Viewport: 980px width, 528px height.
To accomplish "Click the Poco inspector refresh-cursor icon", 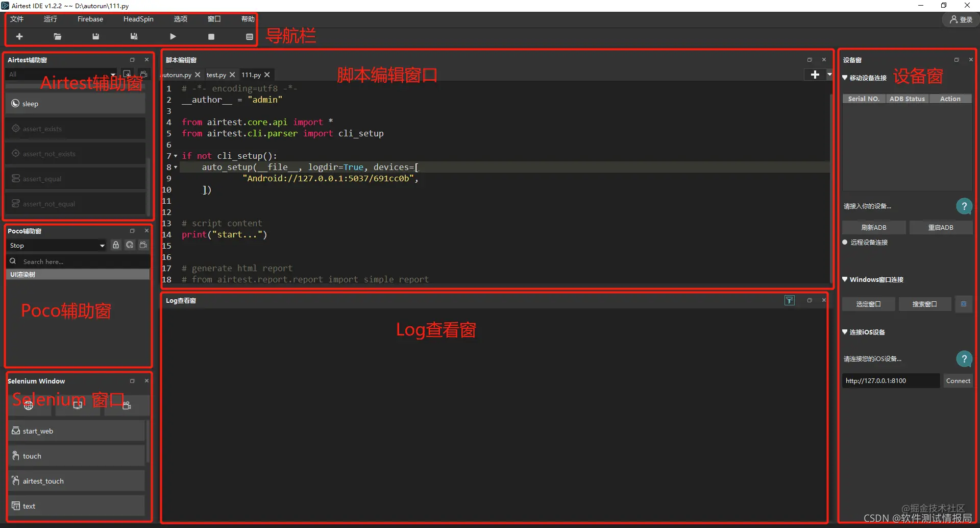I will pos(130,245).
